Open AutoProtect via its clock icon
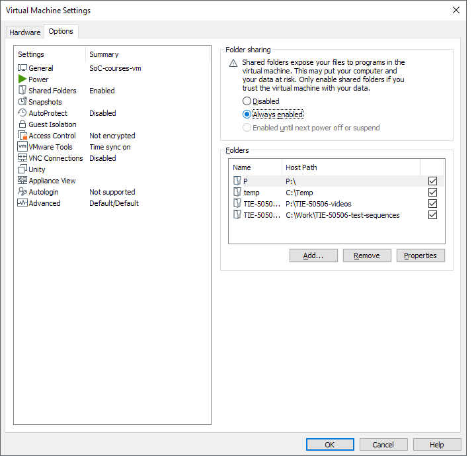 pos(22,113)
